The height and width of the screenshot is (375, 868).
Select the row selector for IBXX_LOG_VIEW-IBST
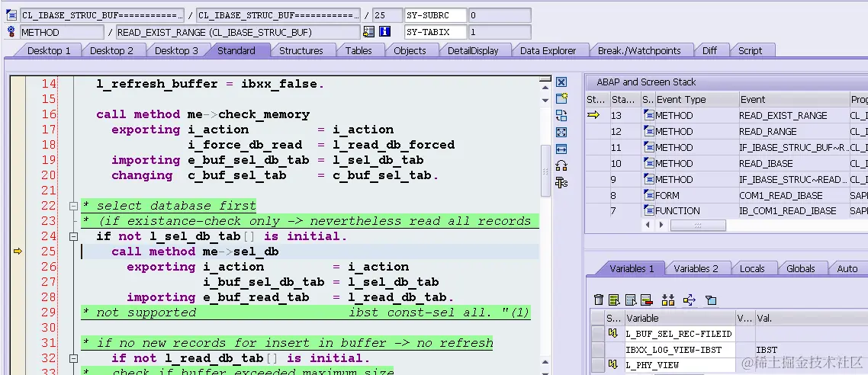point(597,350)
